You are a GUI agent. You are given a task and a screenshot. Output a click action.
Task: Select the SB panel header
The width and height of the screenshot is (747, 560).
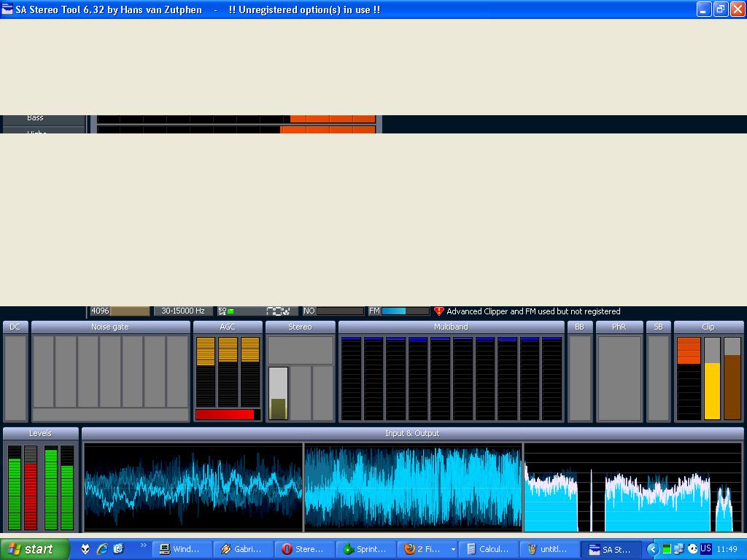tap(659, 327)
